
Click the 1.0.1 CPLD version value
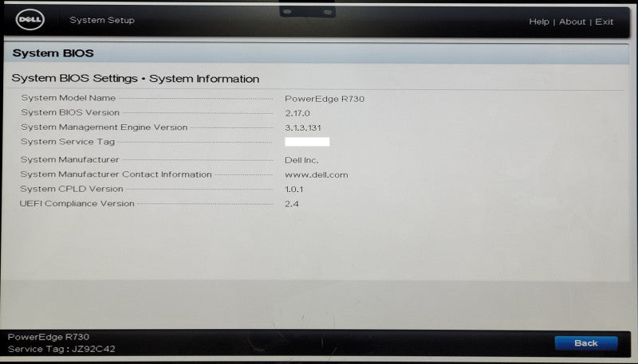(x=293, y=190)
